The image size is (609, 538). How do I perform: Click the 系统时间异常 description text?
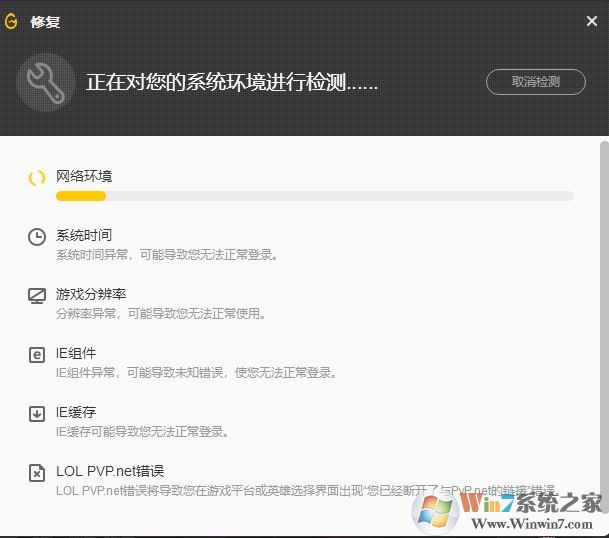point(167,255)
